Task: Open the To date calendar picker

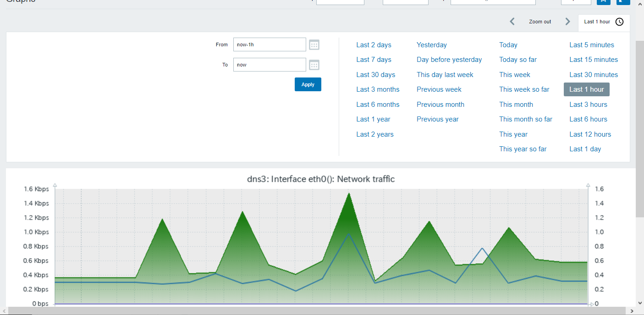Action: 314,65
